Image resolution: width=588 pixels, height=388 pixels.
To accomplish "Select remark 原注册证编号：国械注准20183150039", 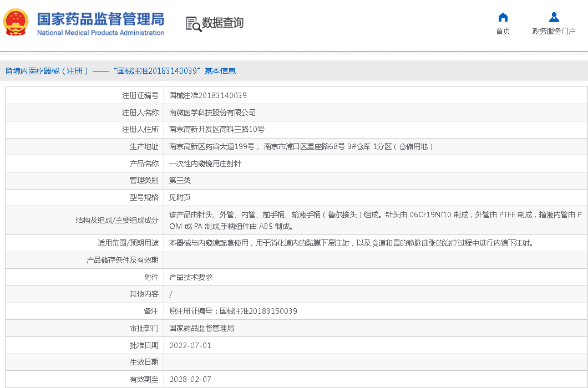I will pyautogui.click(x=233, y=311).
